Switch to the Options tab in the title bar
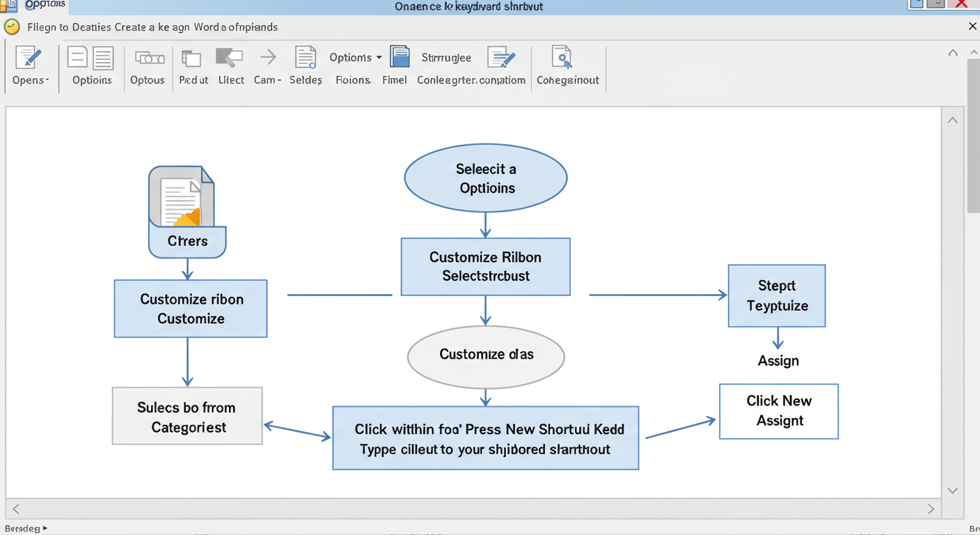 (x=44, y=6)
